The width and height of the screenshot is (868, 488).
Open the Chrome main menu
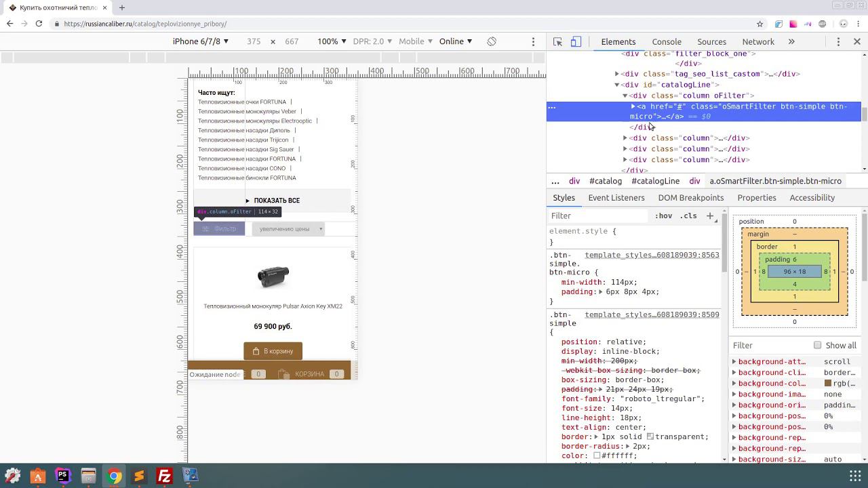point(859,24)
